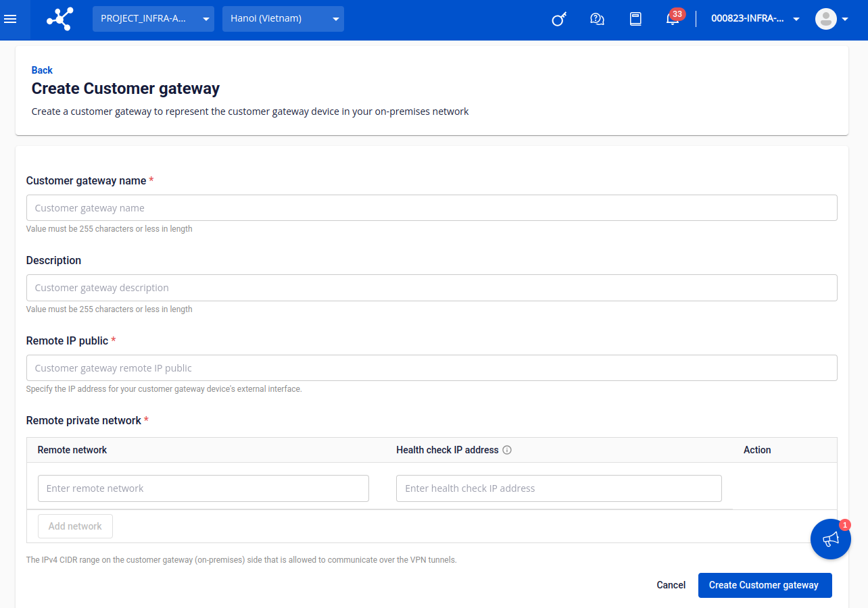Viewport: 868px width, 608px height.
Task: Open the support chat help icon
Action: coord(597,19)
